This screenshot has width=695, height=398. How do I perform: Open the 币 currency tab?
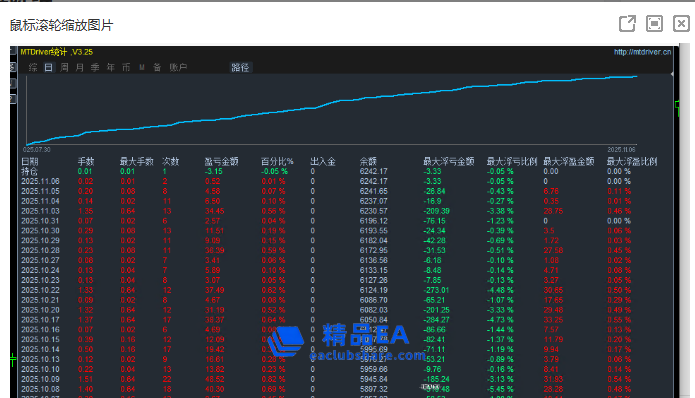pos(126,67)
